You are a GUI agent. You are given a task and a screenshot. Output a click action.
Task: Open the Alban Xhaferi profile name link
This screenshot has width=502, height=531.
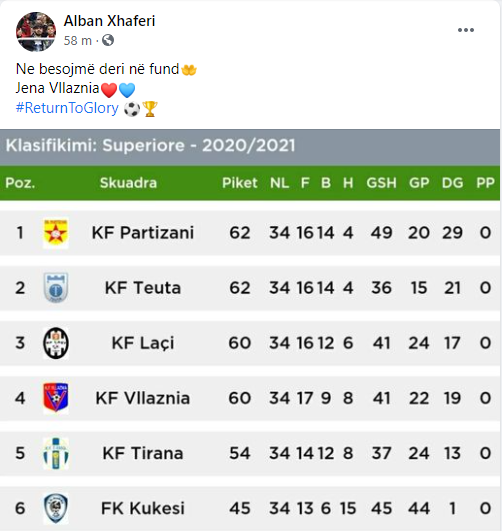click(109, 21)
